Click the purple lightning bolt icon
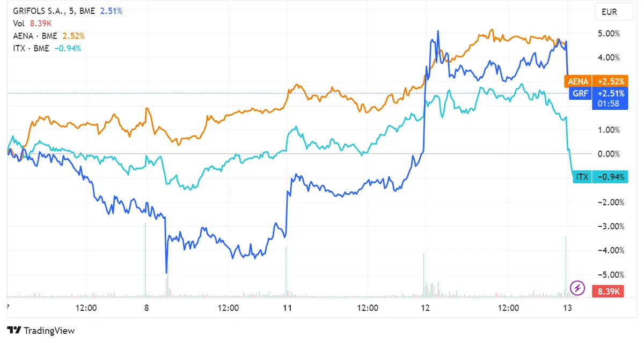 coord(576,288)
